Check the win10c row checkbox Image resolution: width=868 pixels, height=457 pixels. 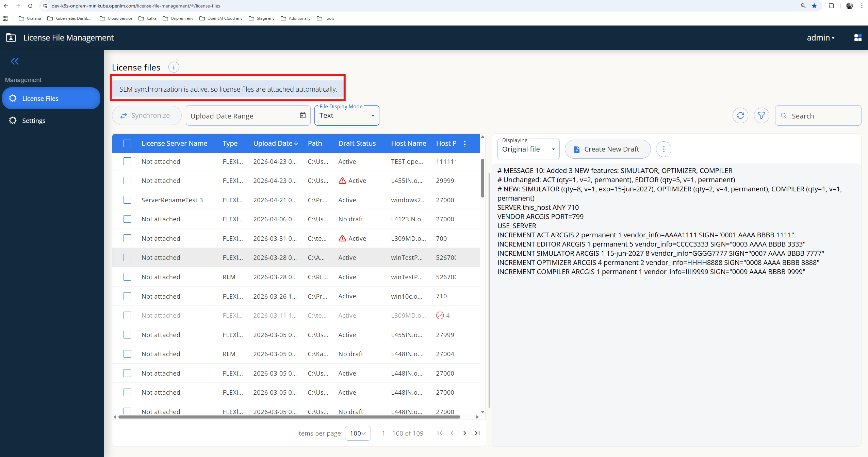coord(127,296)
